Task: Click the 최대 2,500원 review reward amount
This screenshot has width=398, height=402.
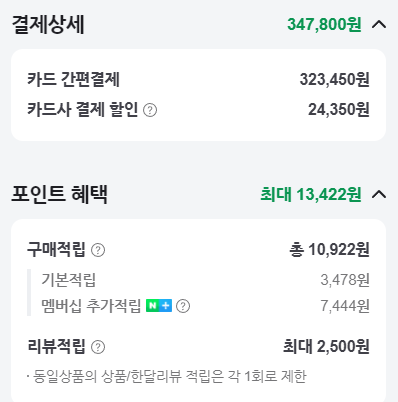Action: point(326,347)
